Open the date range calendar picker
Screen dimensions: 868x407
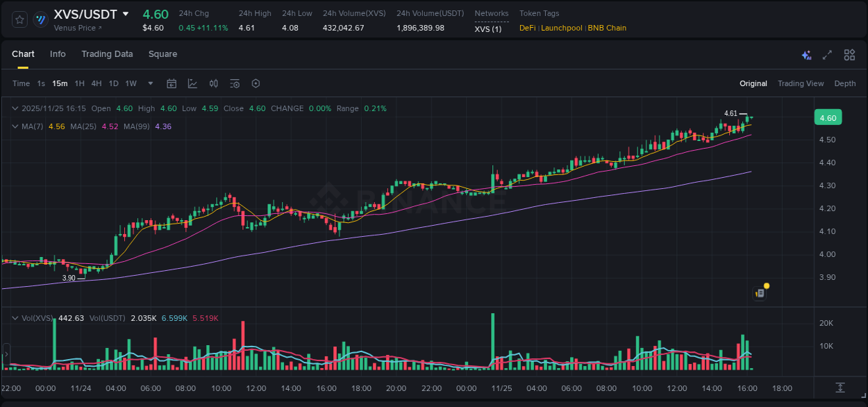click(x=172, y=83)
